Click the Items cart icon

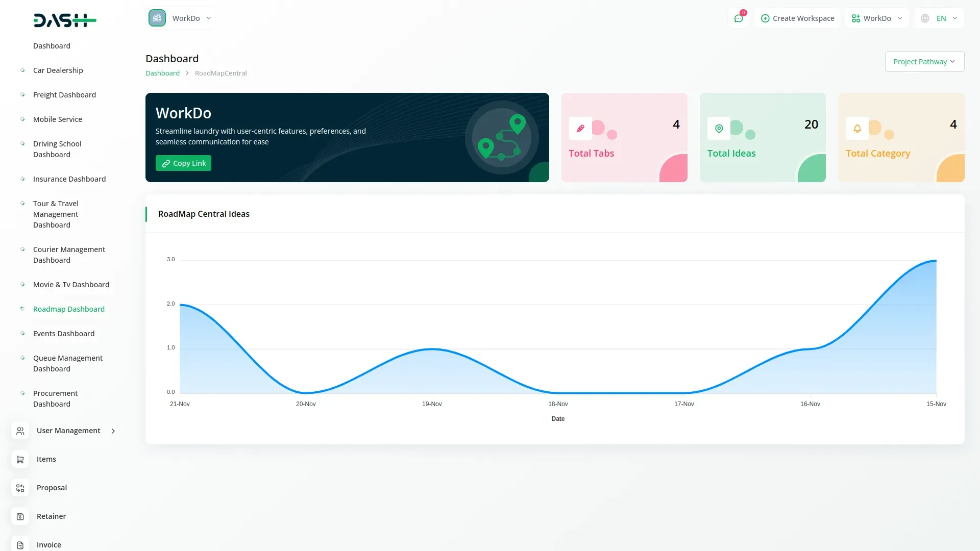[20, 459]
